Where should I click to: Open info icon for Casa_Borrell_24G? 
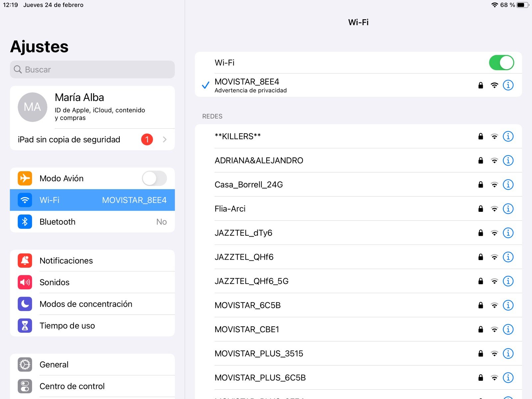[508, 185]
